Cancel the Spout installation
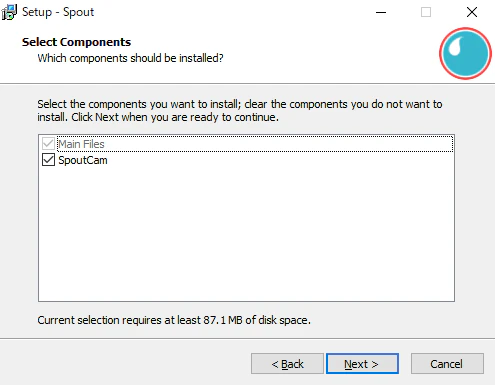 [x=447, y=364]
